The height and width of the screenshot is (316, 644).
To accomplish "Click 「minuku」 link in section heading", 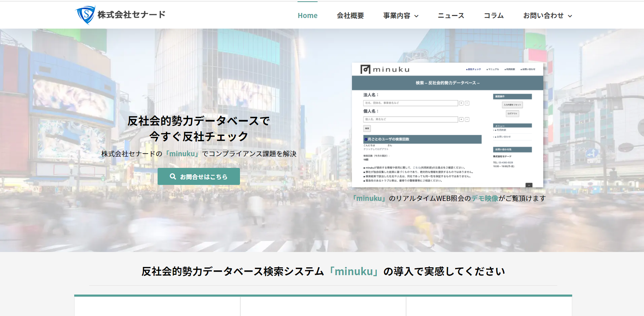I will pos(354,271).
